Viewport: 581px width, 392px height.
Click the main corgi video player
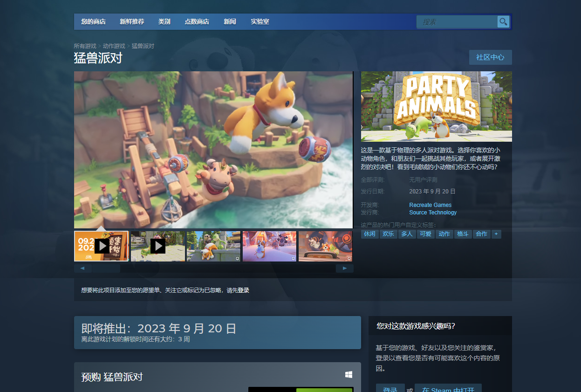coord(213,150)
